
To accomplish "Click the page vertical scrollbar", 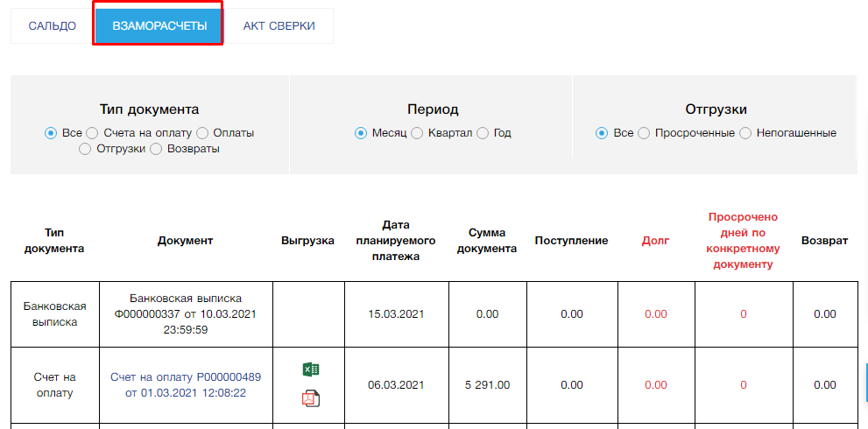I will [x=864, y=383].
